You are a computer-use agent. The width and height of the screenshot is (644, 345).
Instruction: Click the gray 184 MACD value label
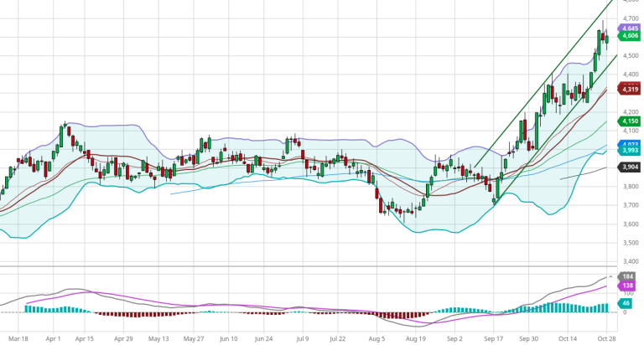629,276
